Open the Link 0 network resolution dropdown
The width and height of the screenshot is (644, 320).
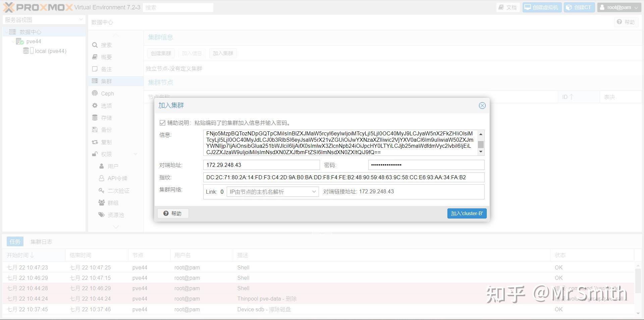313,192
